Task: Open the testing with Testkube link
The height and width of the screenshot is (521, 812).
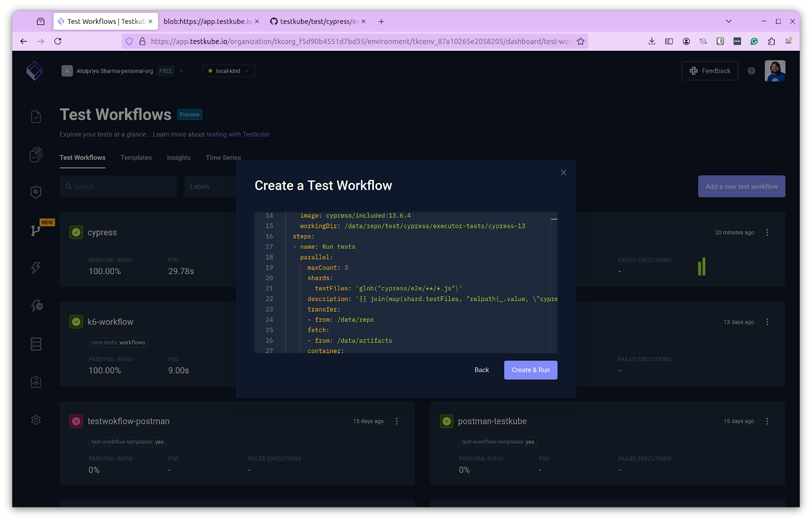Action: 238,135
